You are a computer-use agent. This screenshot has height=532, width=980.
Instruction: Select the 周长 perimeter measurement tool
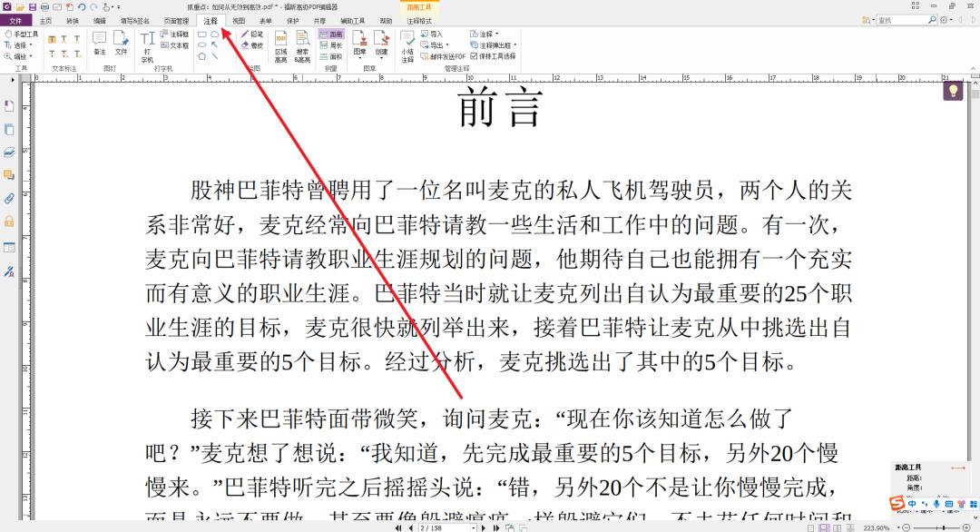(x=330, y=44)
